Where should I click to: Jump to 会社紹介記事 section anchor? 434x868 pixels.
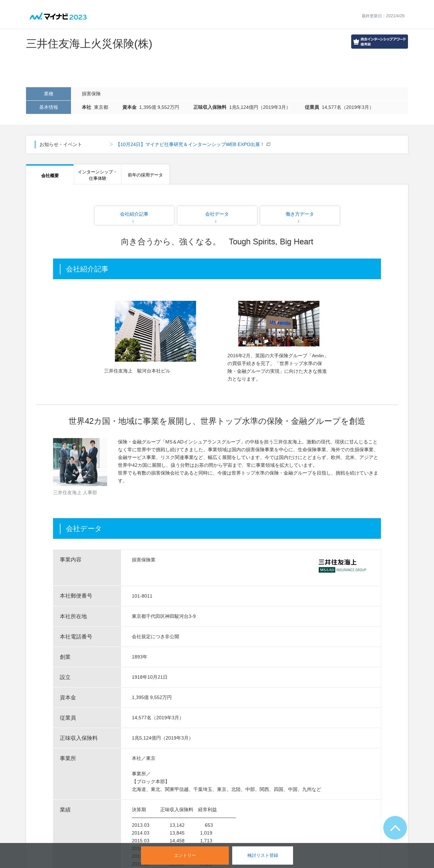(134, 215)
